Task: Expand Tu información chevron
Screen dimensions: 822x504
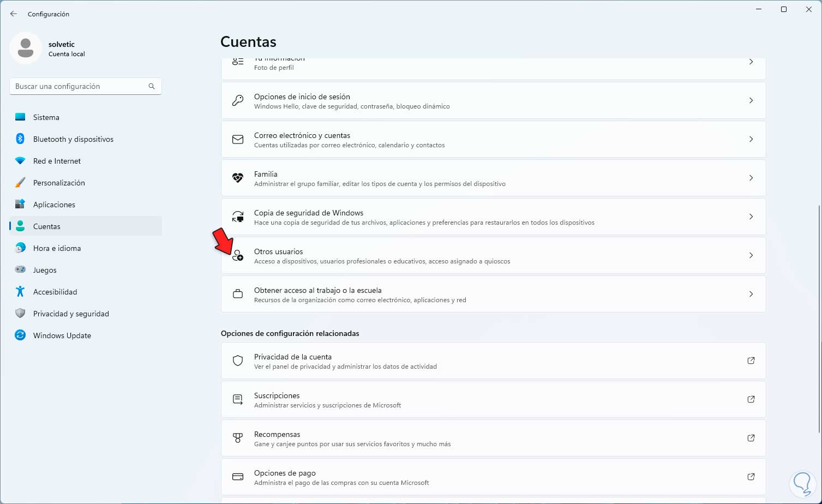Action: pyautogui.click(x=751, y=62)
